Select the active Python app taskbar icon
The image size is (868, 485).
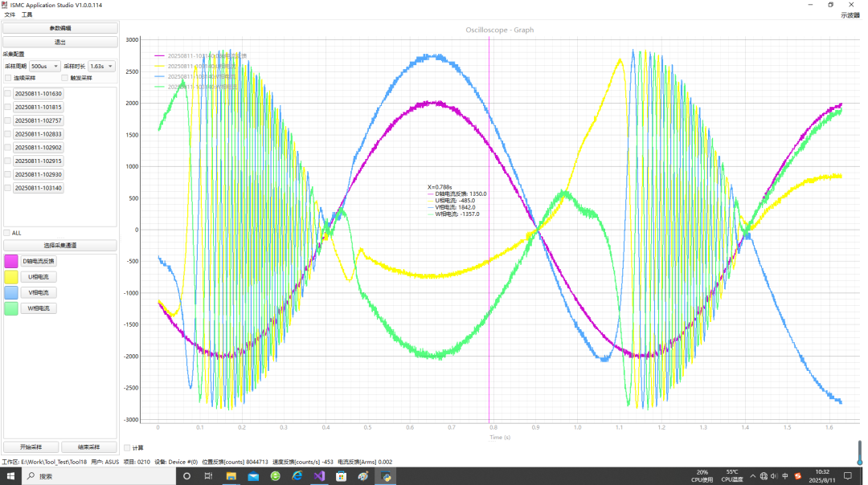(386, 476)
